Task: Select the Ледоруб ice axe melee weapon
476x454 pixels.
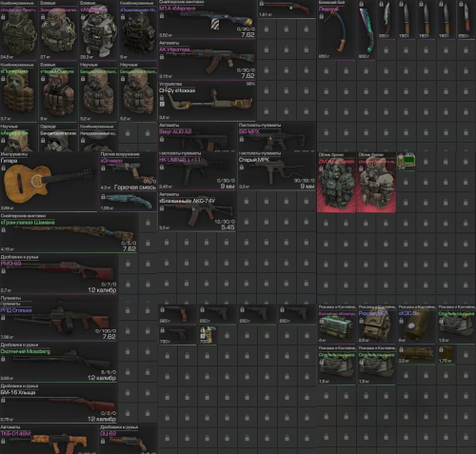Action: [x=336, y=30]
